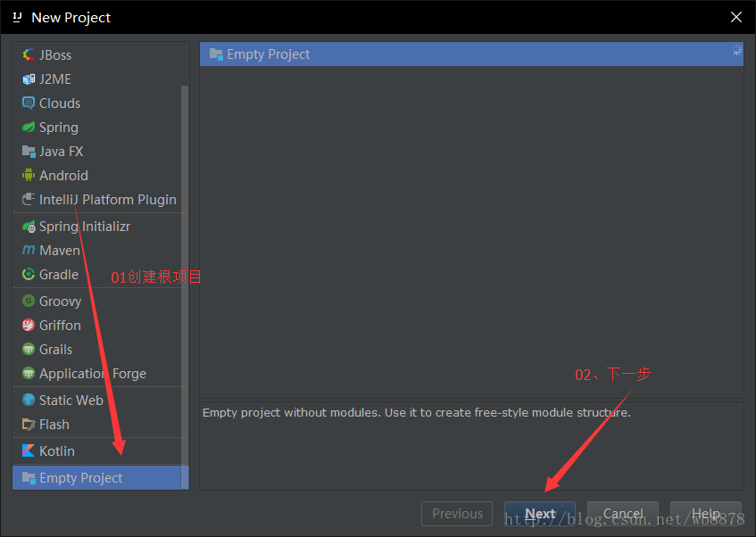The height and width of the screenshot is (537, 756).
Task: Close the New Project window
Action: pyautogui.click(x=735, y=17)
